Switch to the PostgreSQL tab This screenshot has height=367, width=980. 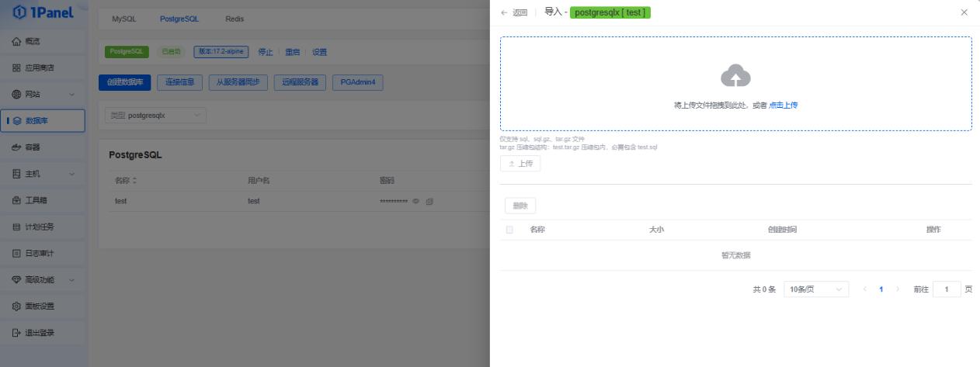[179, 19]
